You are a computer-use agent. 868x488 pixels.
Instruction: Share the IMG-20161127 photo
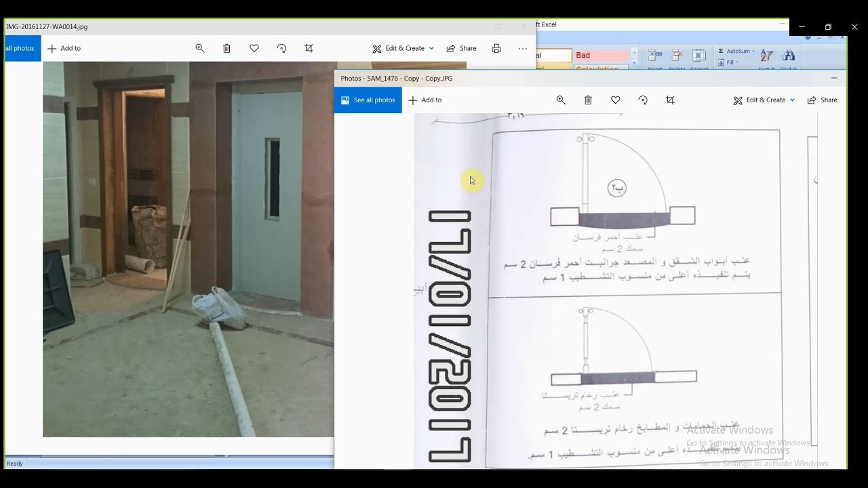pos(461,48)
